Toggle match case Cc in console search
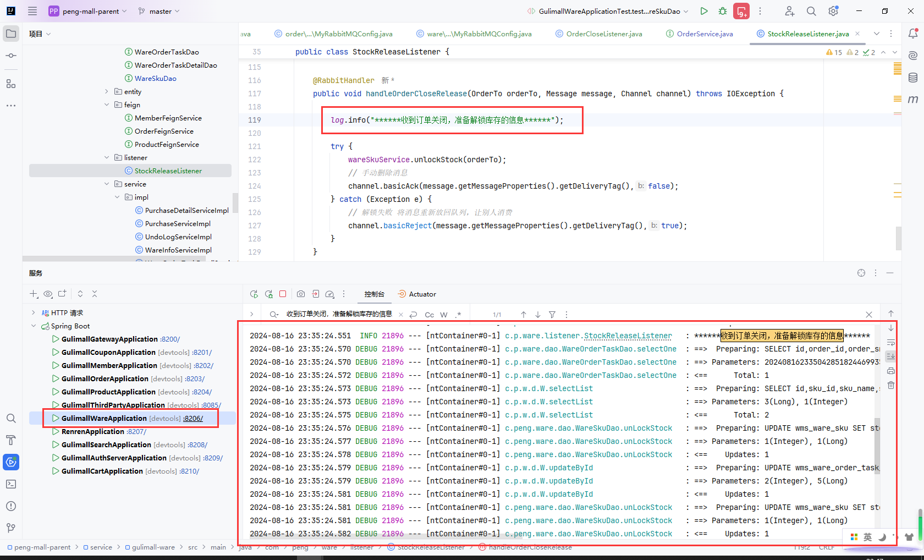The height and width of the screenshot is (560, 924). click(430, 315)
